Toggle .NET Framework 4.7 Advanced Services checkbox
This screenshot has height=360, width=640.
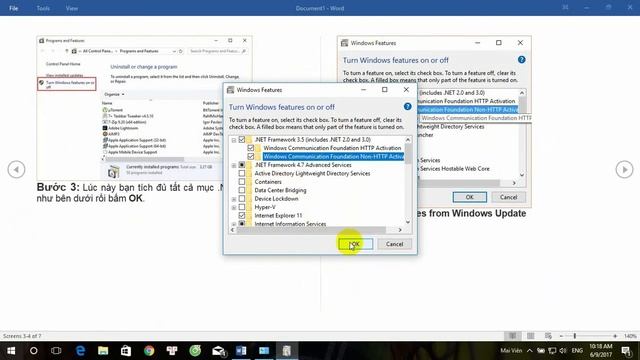coord(242,165)
